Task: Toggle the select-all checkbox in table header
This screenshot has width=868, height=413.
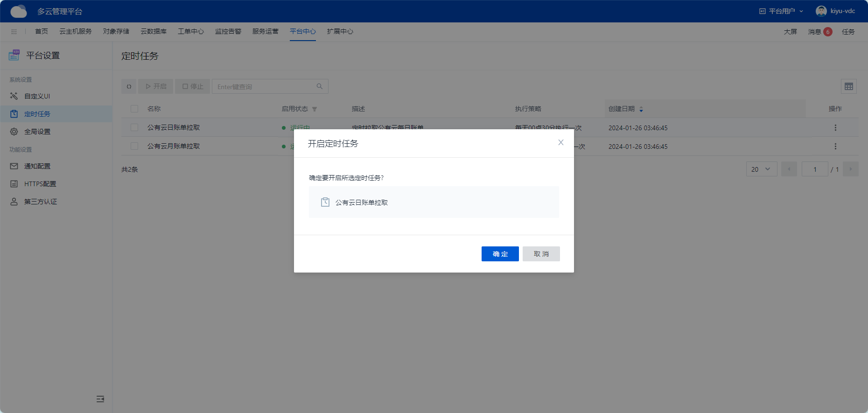Action: coord(134,109)
